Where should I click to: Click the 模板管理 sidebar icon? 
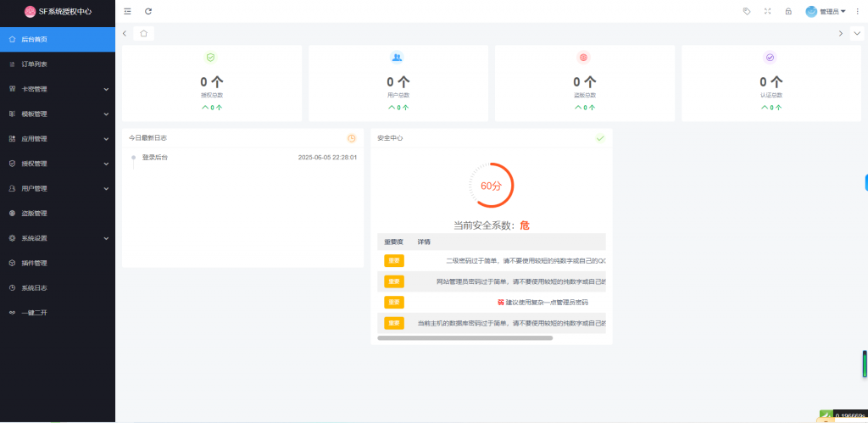click(x=12, y=114)
